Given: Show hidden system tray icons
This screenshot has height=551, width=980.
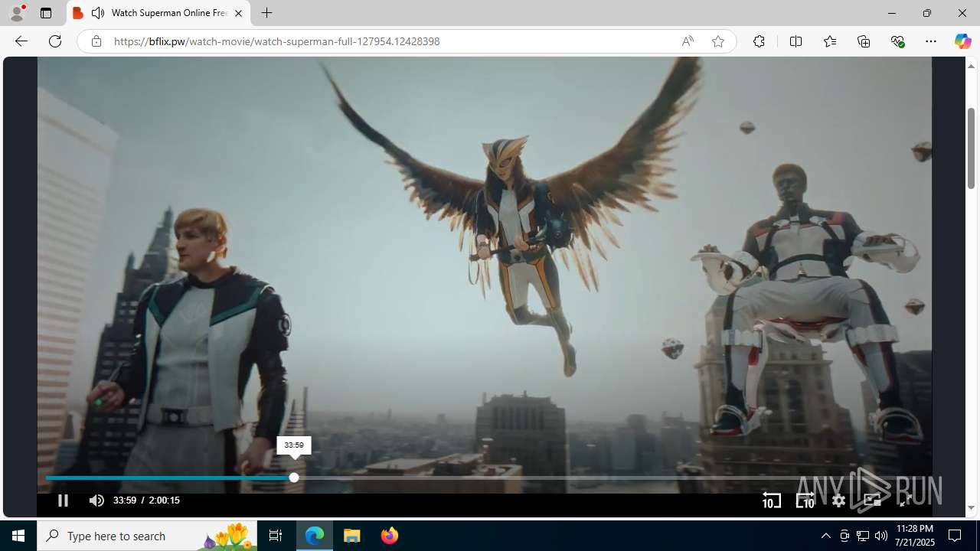Looking at the screenshot, I should [x=825, y=536].
